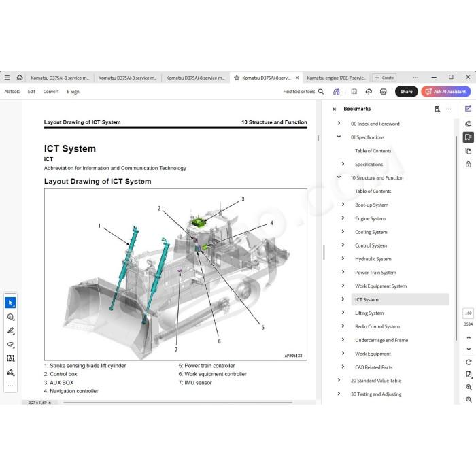Screen dimensions: 476x476
Task: Click the search magnifier icon
Action: 320,92
